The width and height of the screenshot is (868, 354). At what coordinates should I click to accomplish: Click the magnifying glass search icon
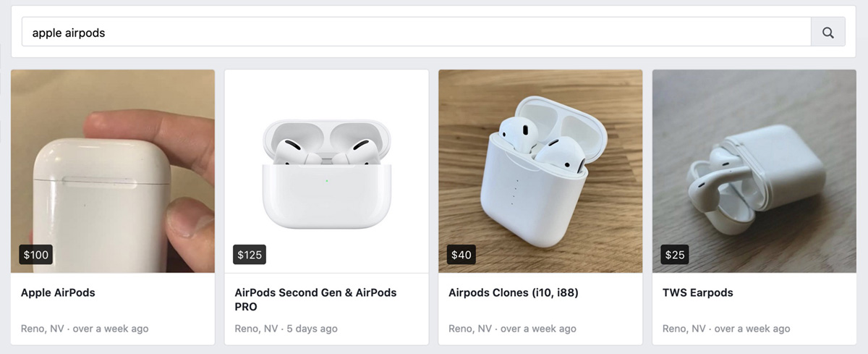click(828, 33)
